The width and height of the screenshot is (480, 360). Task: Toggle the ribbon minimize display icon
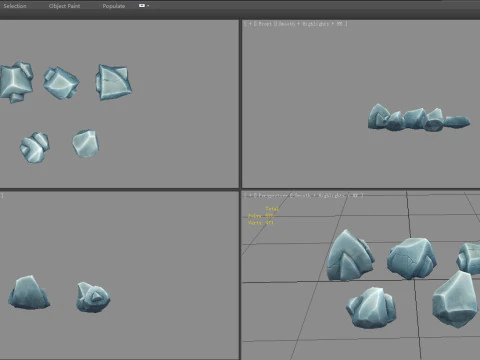[142, 6]
